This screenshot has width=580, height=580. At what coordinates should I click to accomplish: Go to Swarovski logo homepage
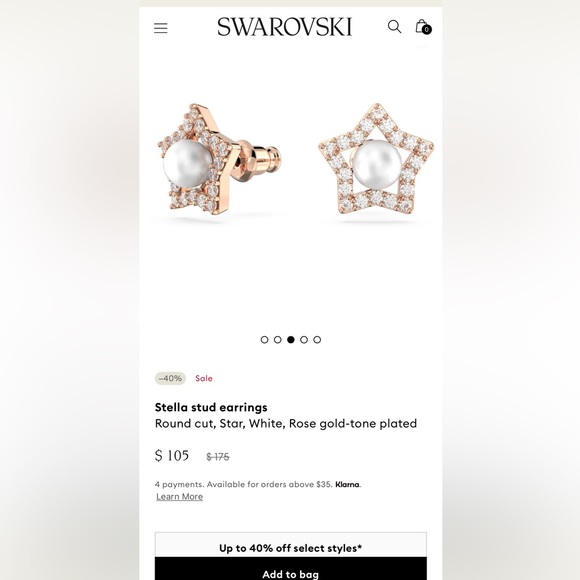pyautogui.click(x=284, y=27)
